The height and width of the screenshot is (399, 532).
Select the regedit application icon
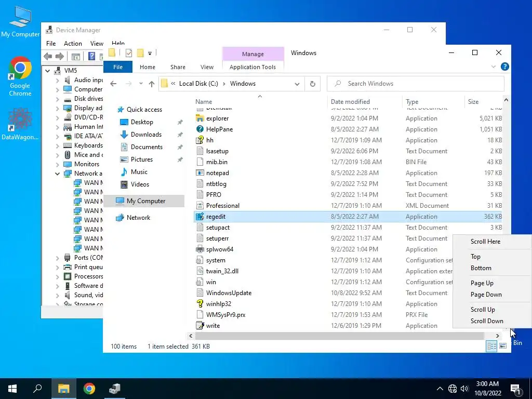pos(200,217)
